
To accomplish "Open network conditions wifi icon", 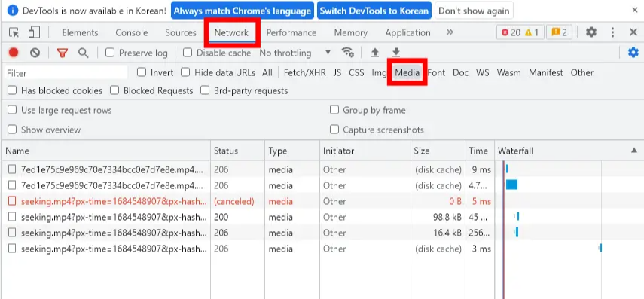I will [x=347, y=53].
